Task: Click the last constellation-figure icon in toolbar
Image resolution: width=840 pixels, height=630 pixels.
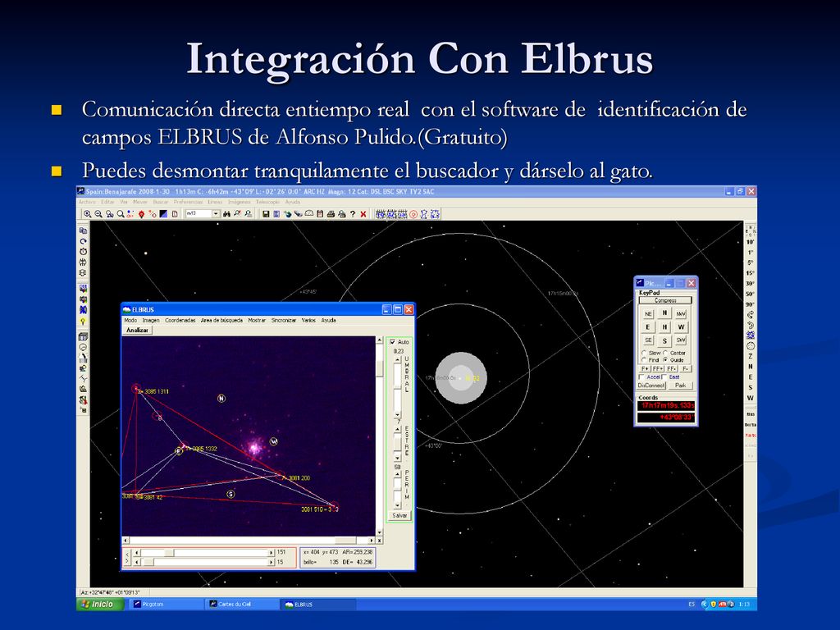Action: coord(435,214)
